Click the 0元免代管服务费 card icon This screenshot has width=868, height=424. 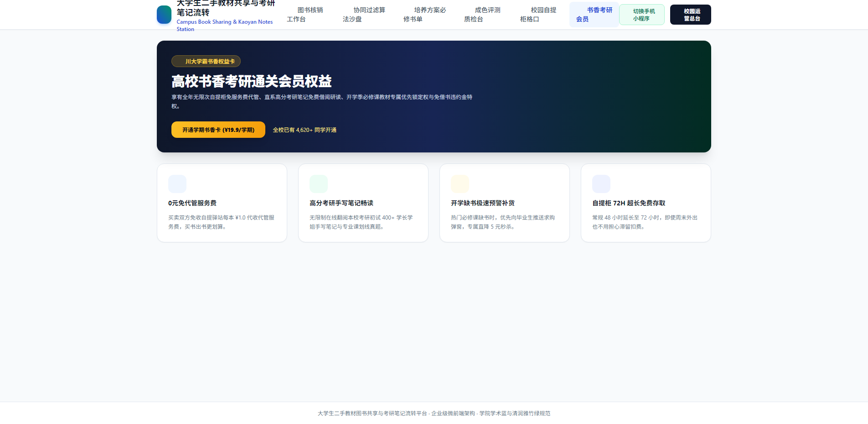click(177, 184)
